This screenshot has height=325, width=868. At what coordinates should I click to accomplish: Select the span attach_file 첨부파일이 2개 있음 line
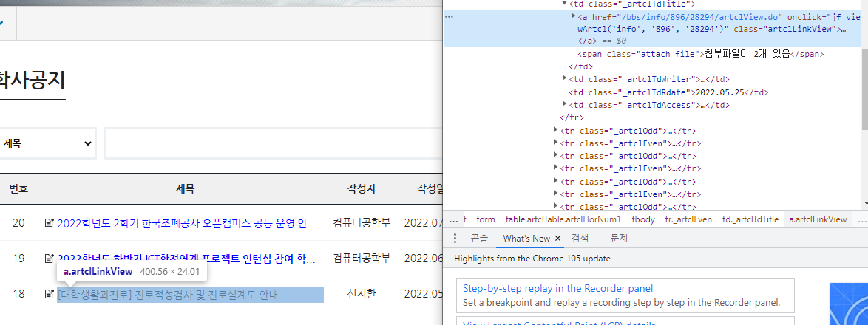click(x=701, y=54)
